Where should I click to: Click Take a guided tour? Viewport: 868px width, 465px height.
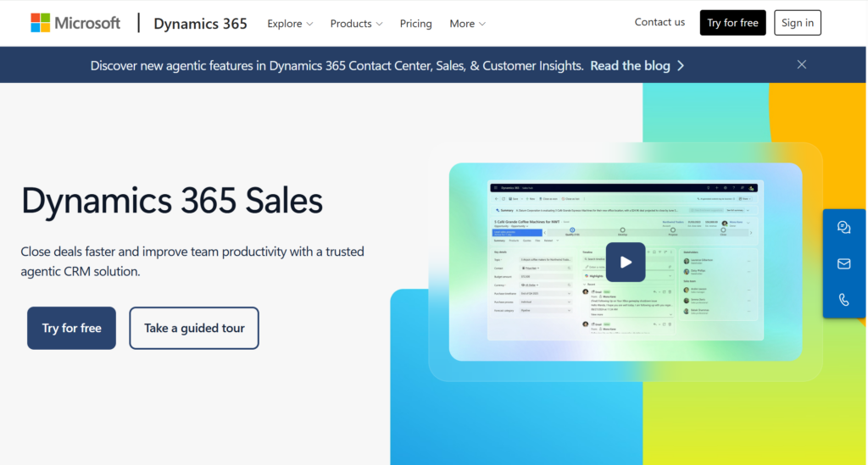pos(194,328)
